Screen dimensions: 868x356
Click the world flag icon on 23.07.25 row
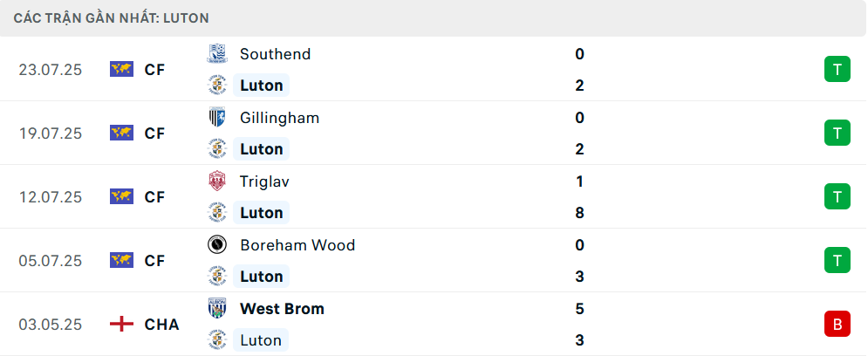point(122,69)
